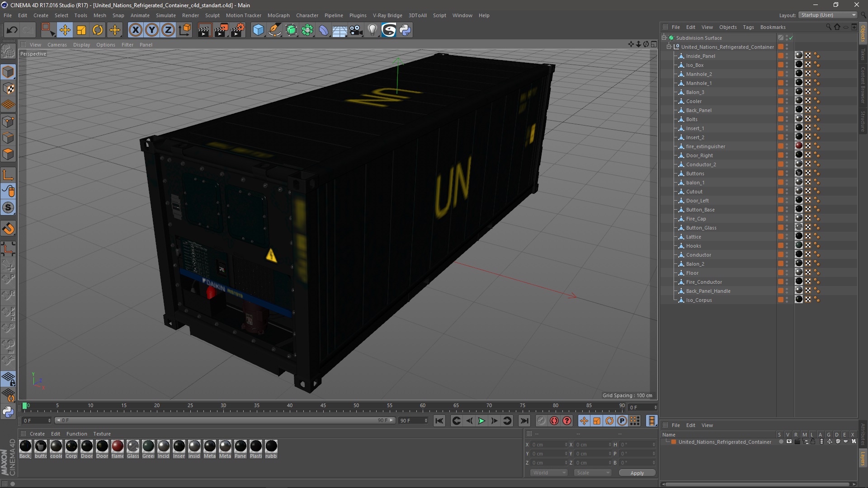Image resolution: width=868 pixels, height=488 pixels.
Task: Open the viewport Cameras menu
Action: 57,45
